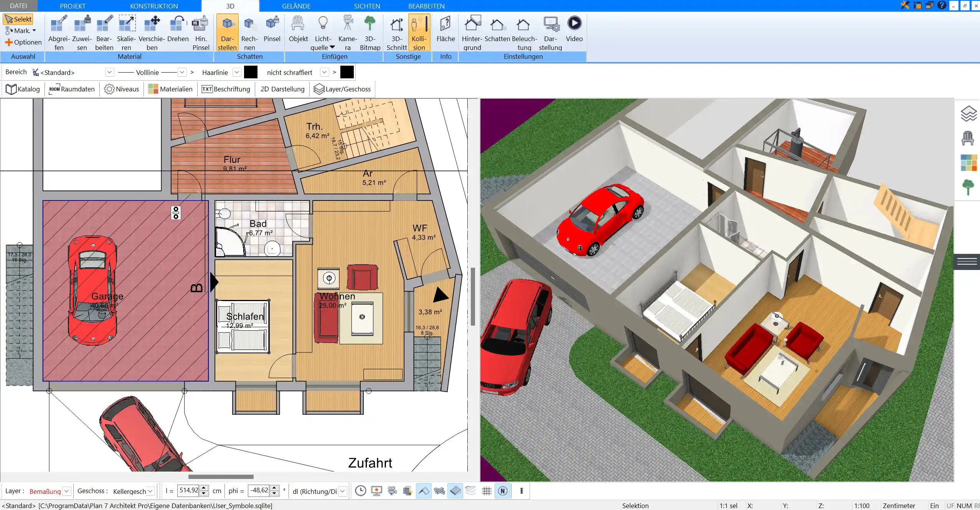Click the camera icon in bottom toolbar
The image size is (980, 510).
click(392, 491)
